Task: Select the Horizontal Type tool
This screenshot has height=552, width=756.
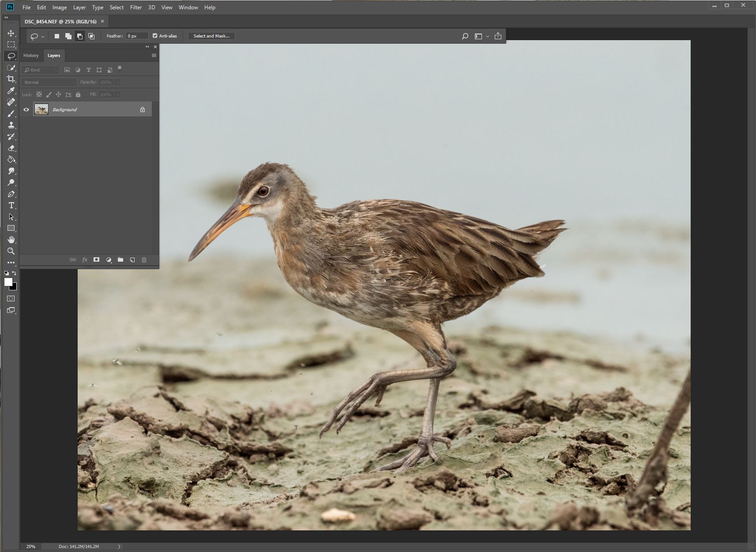Action: pos(11,205)
